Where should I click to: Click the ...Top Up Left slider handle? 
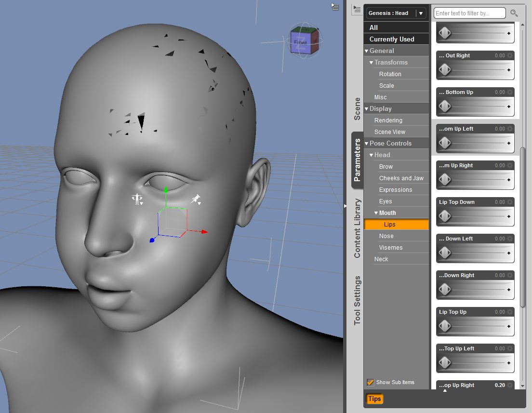pyautogui.click(x=445, y=363)
